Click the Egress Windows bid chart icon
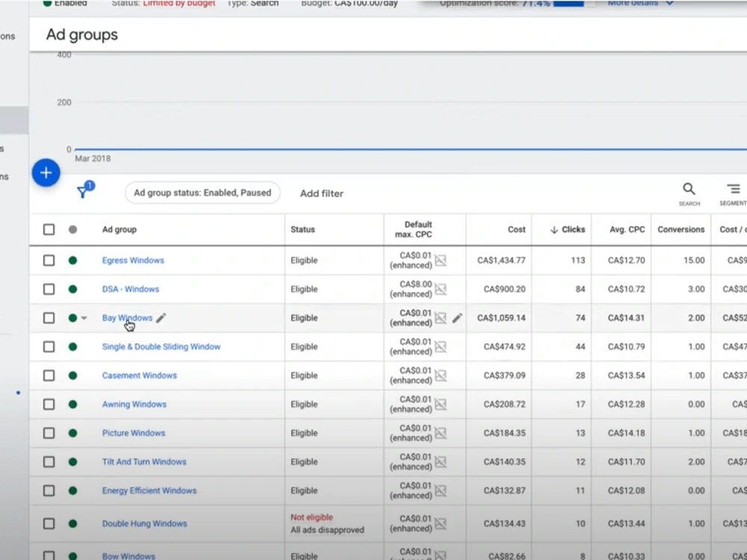Image resolution: width=747 pixels, height=560 pixels. [x=441, y=261]
